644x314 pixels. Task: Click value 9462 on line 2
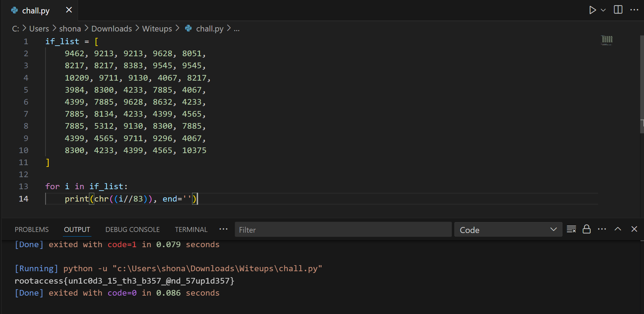(x=74, y=53)
